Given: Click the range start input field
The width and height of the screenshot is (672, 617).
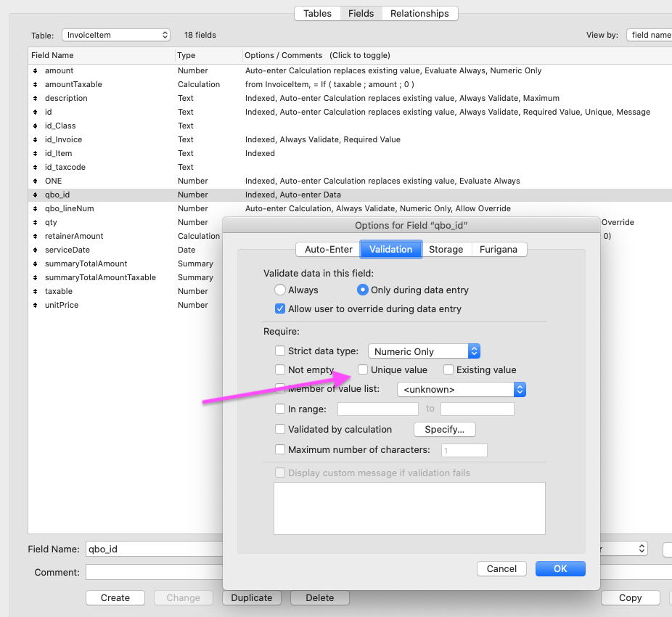Looking at the screenshot, I should 378,409.
